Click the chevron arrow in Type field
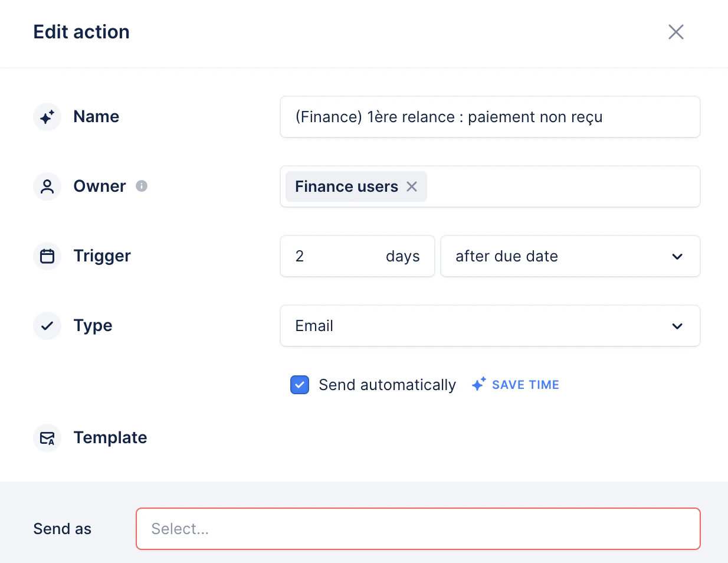This screenshot has height=563, width=728. click(x=677, y=326)
